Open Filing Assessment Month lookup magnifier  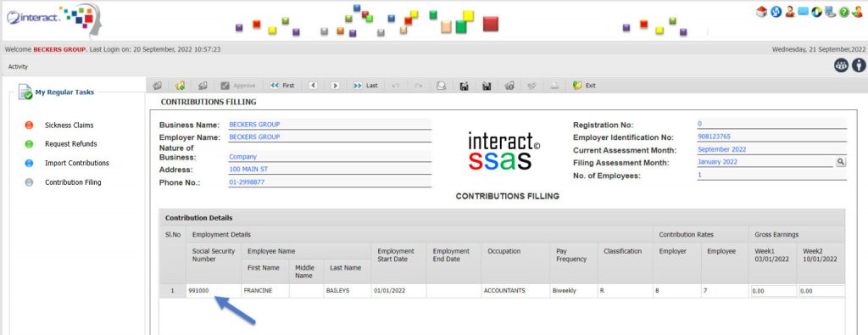[840, 162]
